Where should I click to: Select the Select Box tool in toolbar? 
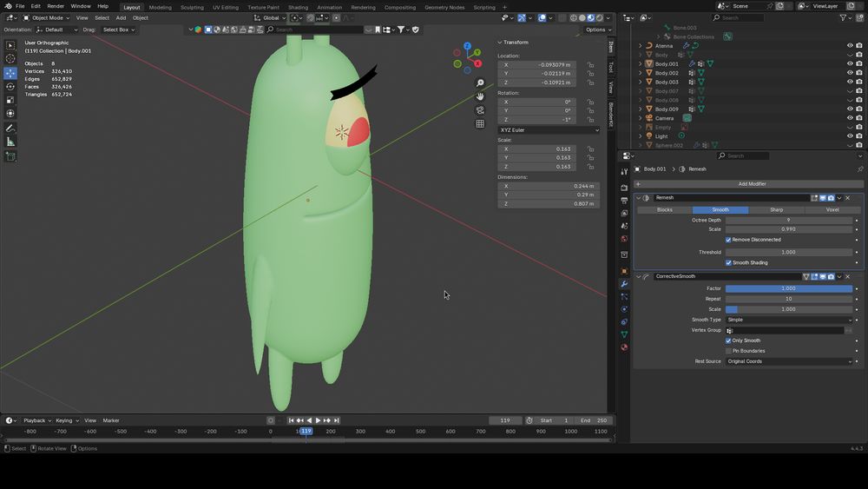point(10,45)
